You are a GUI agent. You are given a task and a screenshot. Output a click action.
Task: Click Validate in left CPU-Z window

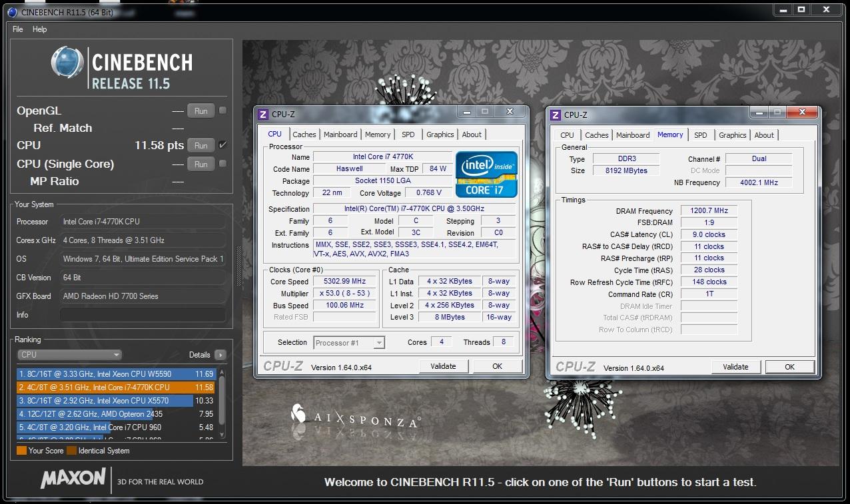(x=444, y=366)
